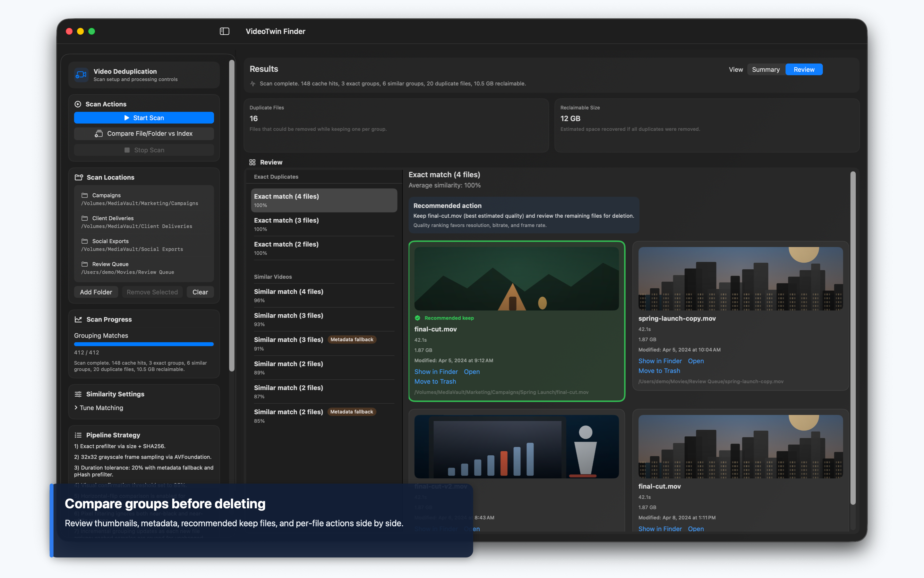Image resolution: width=924 pixels, height=578 pixels.
Task: Click the Recommended action panel
Action: coord(524,215)
